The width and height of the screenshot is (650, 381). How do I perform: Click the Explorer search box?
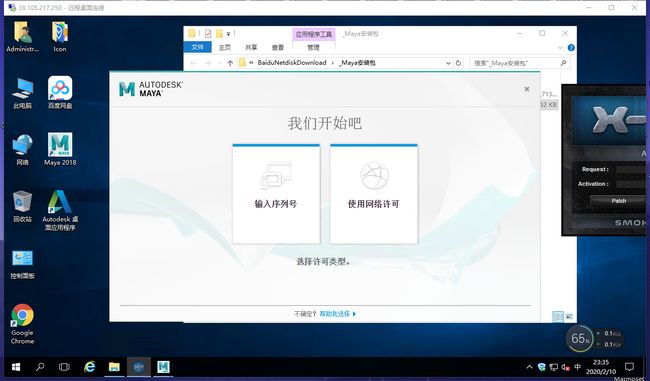pos(520,63)
